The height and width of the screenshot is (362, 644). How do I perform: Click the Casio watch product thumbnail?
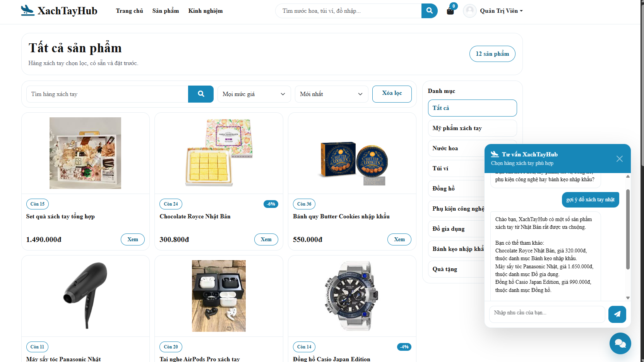coord(352,296)
